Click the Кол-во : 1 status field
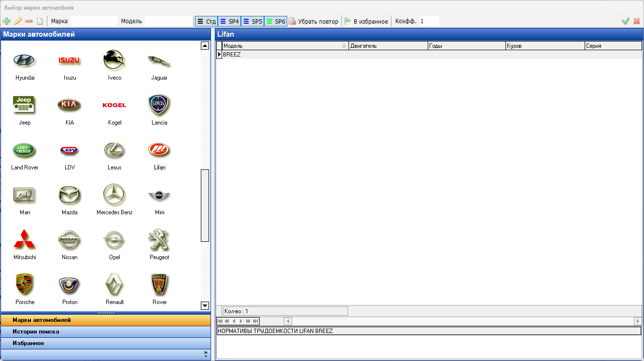The width and height of the screenshot is (644, 361). 285,311
